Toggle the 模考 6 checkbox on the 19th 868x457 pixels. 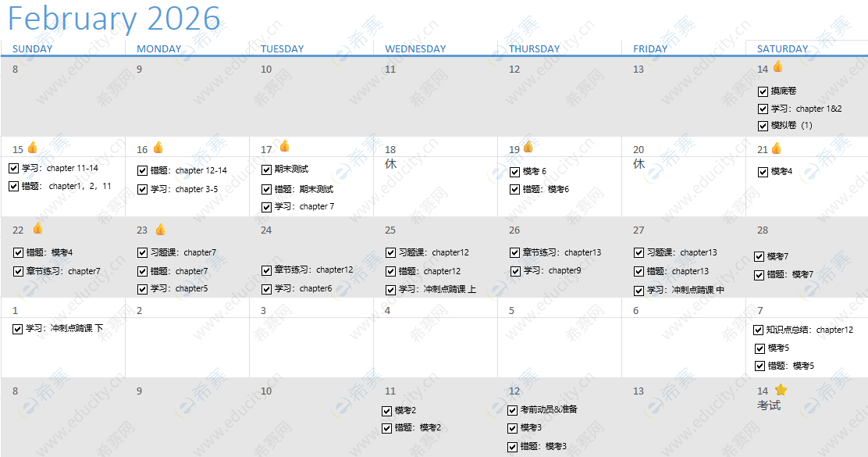tap(515, 172)
